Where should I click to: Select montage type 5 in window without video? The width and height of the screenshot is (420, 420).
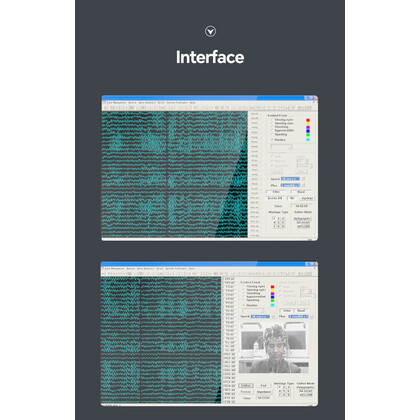click(279, 222)
